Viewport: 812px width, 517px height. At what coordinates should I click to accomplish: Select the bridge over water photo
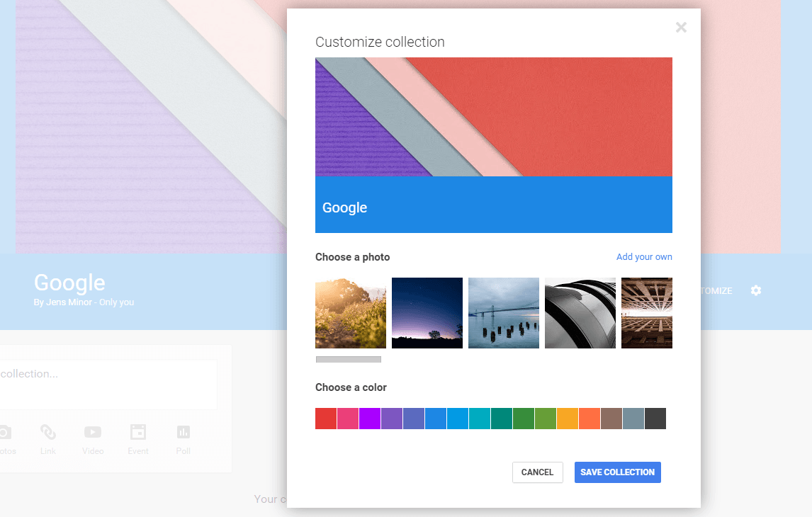[504, 313]
